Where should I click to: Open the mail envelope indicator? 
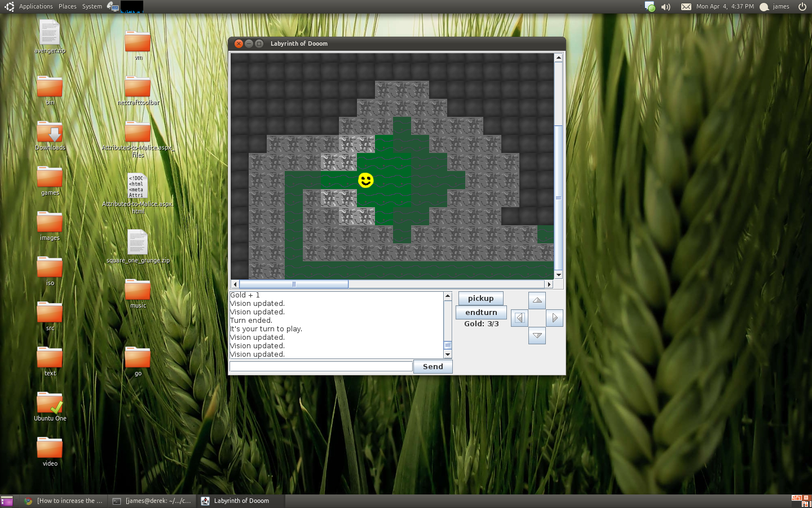click(x=686, y=7)
